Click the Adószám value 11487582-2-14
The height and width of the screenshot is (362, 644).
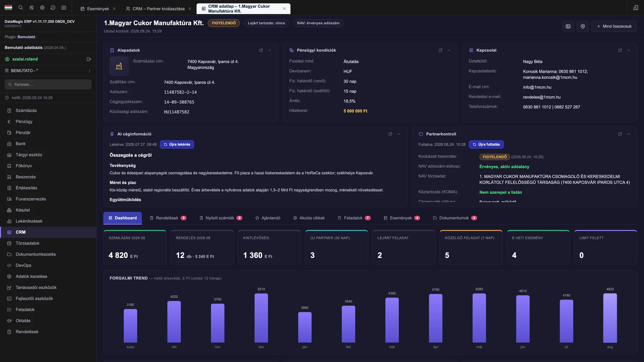click(180, 92)
